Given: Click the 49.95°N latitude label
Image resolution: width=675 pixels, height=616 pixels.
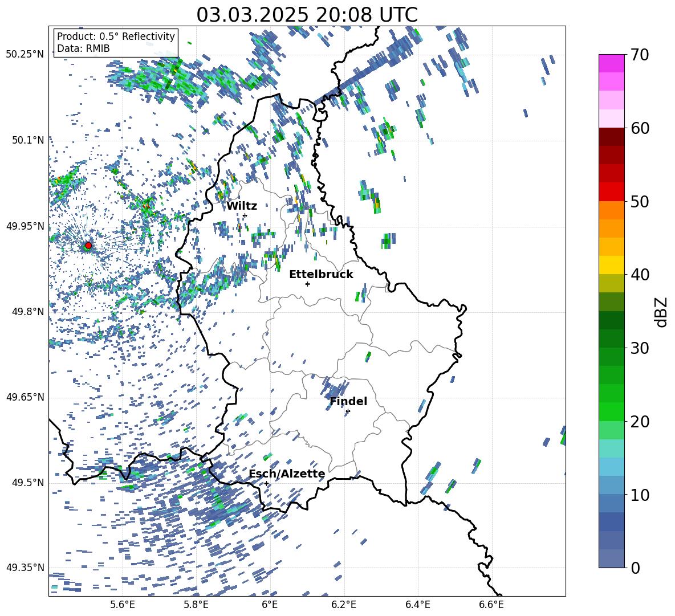Looking at the screenshot, I should [25, 226].
